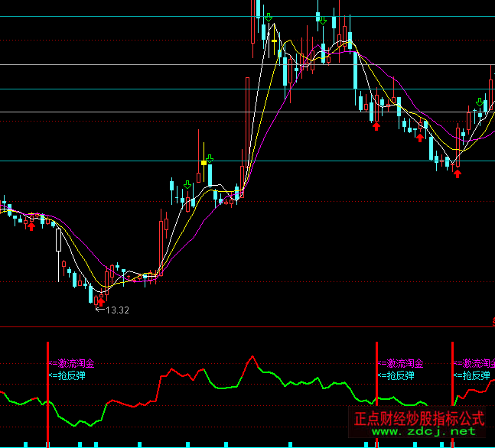The height and width of the screenshot is (448, 495).
Task: Click the middle 激流淘金 signal label
Action: [x=401, y=363]
